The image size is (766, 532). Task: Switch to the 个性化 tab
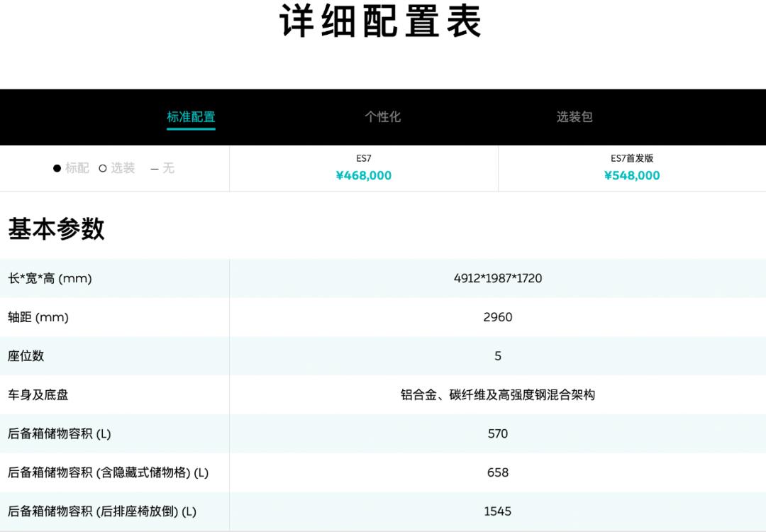383,117
